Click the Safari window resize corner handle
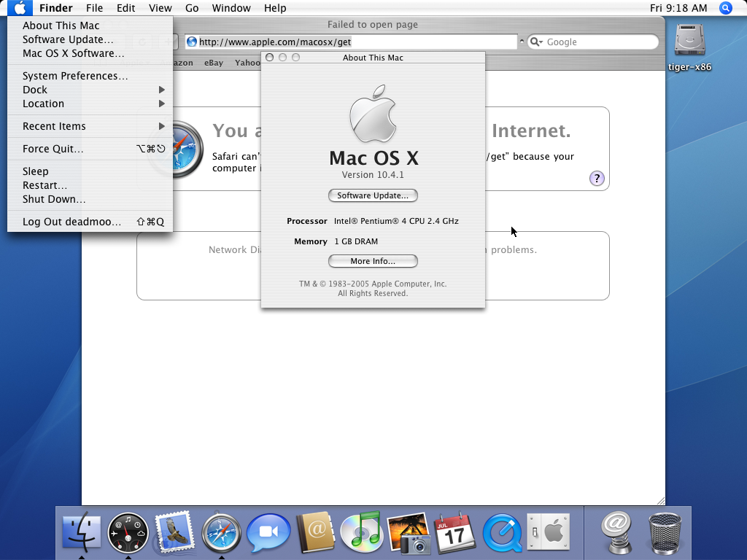 [x=660, y=500]
